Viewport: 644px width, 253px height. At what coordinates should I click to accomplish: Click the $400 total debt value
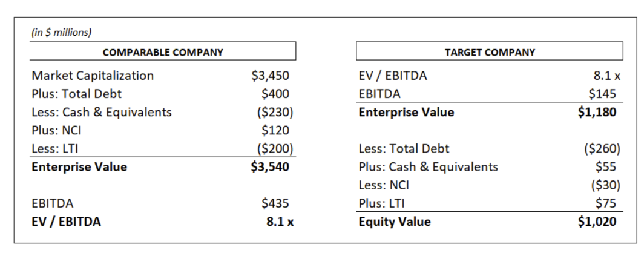275,94
